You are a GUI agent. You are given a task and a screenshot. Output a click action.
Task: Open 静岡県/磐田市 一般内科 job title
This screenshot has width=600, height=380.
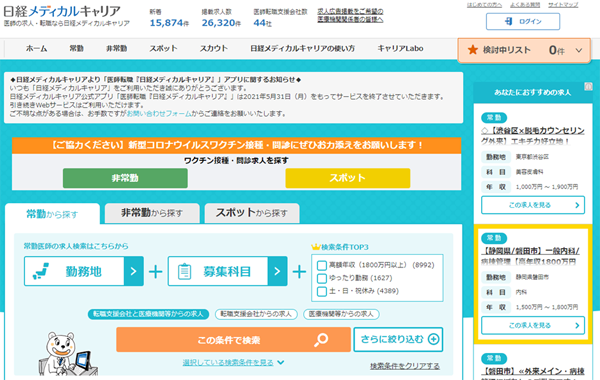coord(530,256)
